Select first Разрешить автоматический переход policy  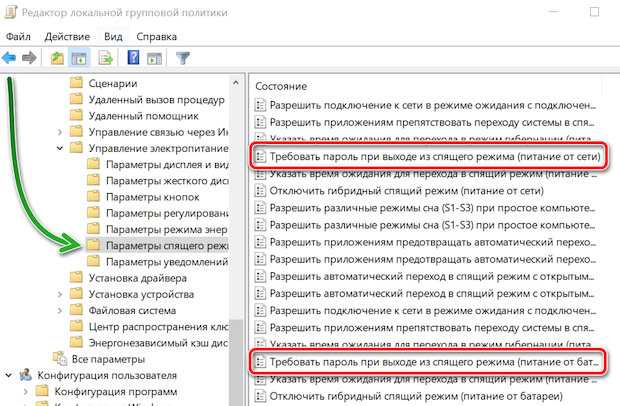point(432,276)
